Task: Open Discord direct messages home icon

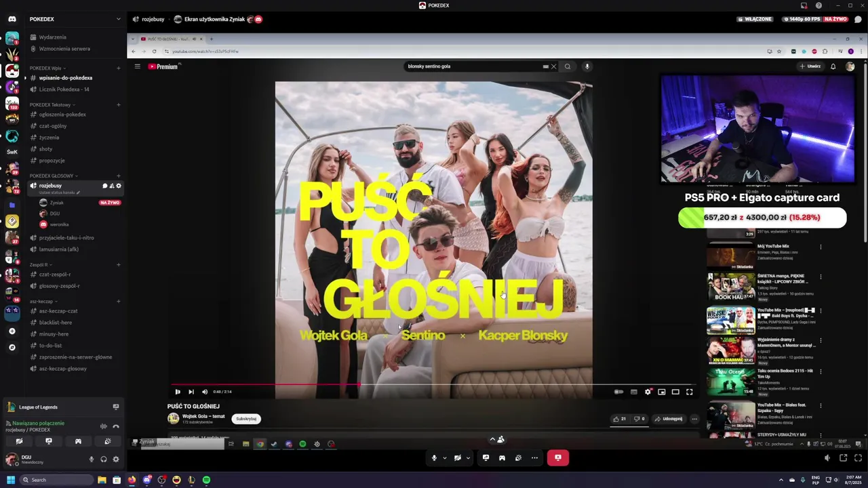Action: pos(12,19)
